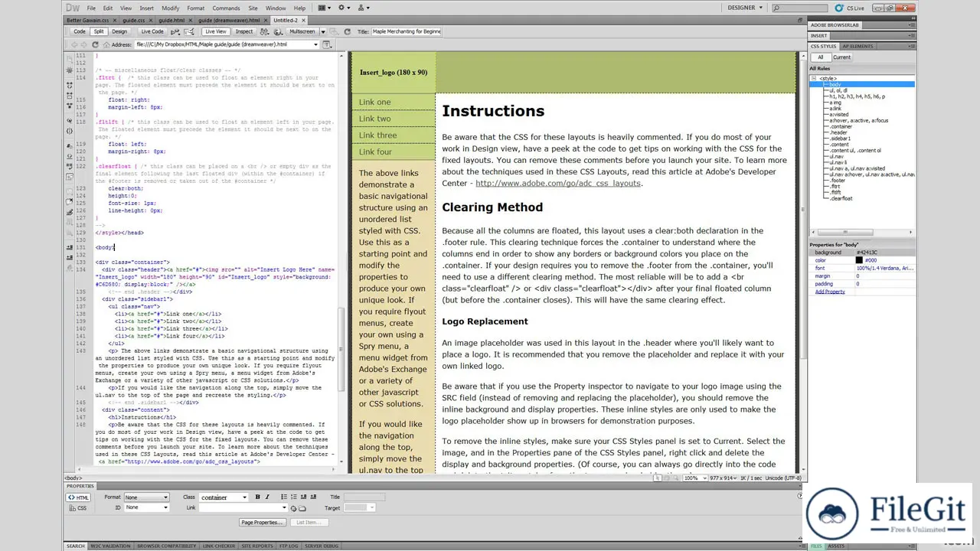The image size is (980, 551).
Task: Open the Format dropdown in Properties
Action: coord(166,497)
